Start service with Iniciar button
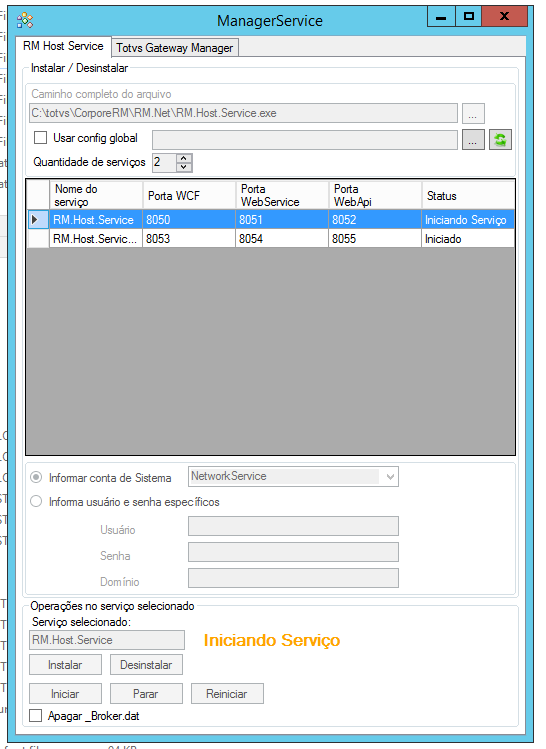 point(65,694)
